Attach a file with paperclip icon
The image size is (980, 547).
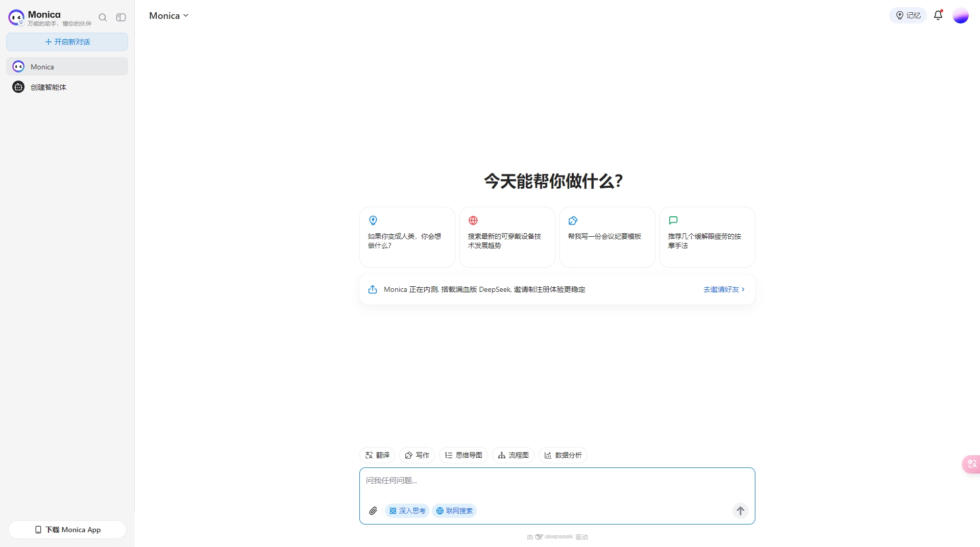(x=373, y=511)
